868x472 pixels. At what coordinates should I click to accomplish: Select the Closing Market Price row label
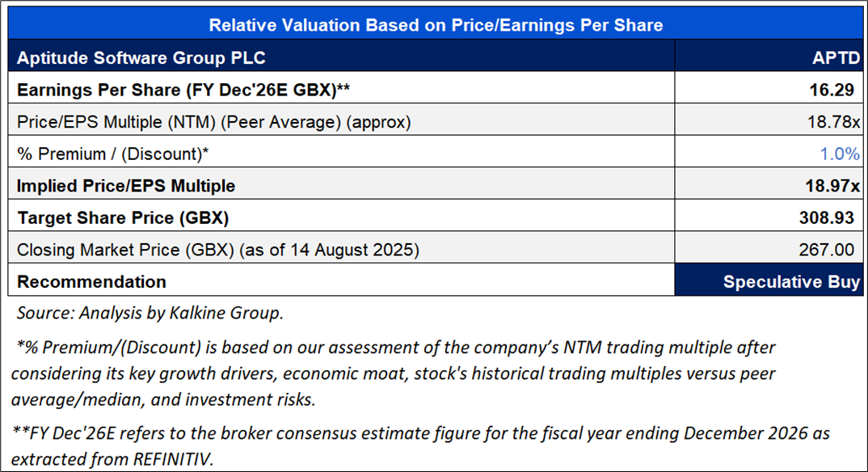[218, 250]
